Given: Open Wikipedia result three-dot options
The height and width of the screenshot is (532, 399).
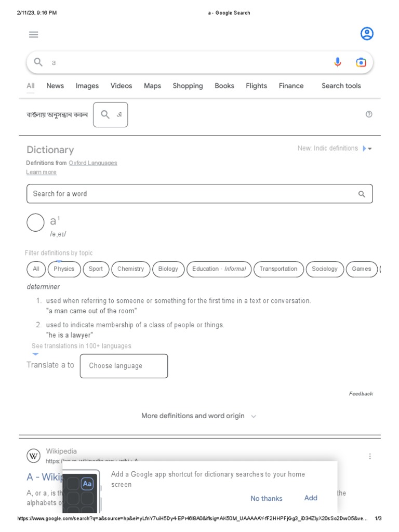Looking at the screenshot, I should point(370,456).
